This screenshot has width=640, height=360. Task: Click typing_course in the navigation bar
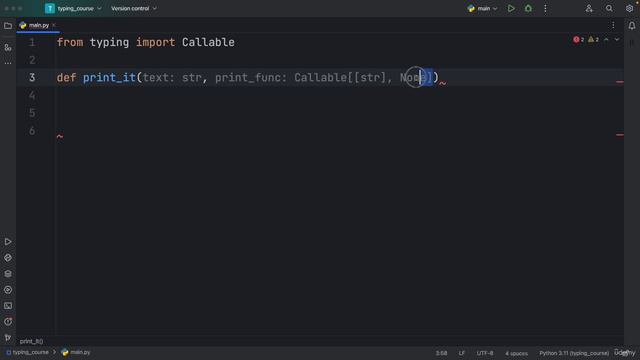(27, 352)
